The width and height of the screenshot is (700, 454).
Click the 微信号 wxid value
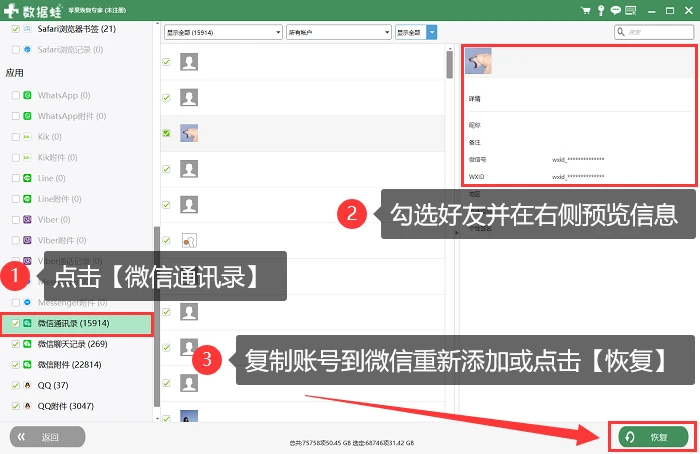pyautogui.click(x=578, y=159)
